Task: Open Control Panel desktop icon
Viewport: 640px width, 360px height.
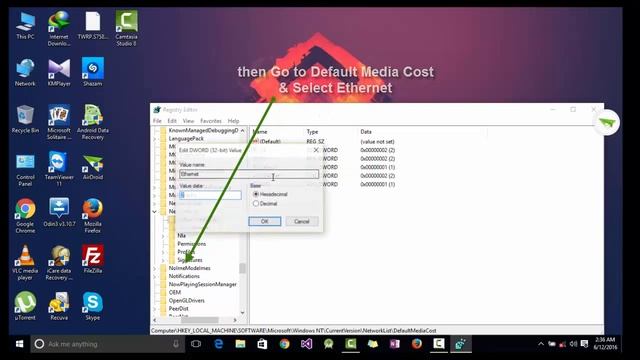Action: (x=25, y=169)
